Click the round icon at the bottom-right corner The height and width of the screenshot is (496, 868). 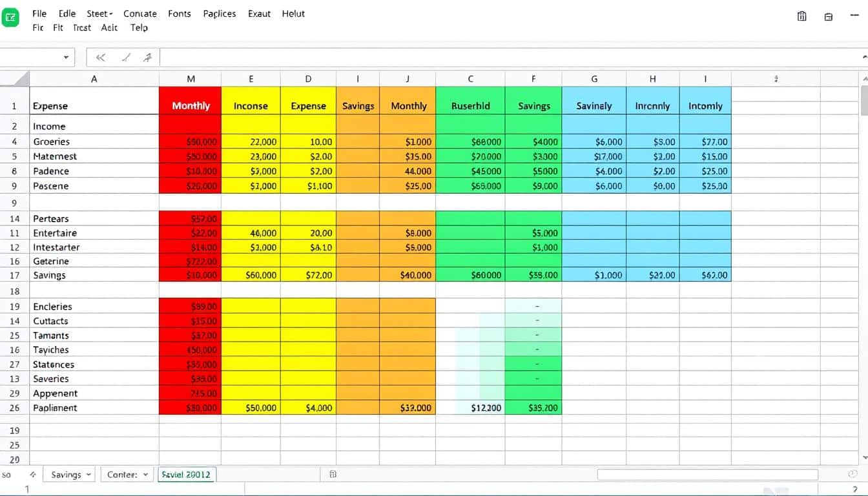tap(854, 475)
